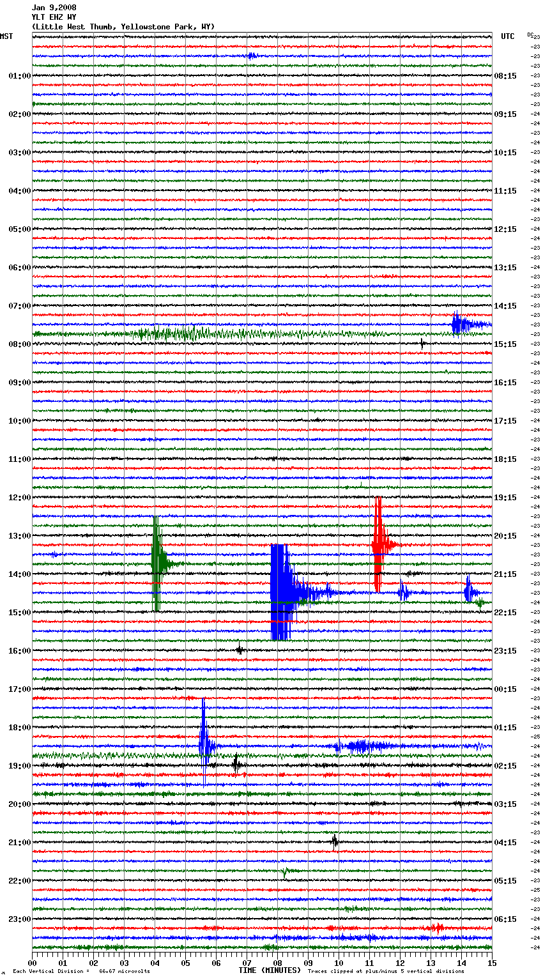The image size is (543, 980).
Task: Click the "TIME (MINUTES)" axis title
Action: pyautogui.click(x=270, y=970)
